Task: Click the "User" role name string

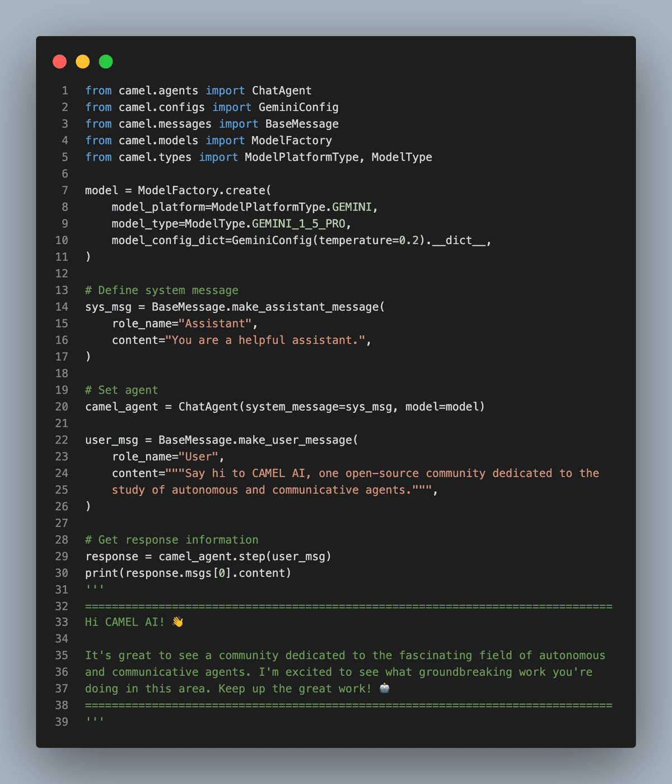Action: click(198, 456)
